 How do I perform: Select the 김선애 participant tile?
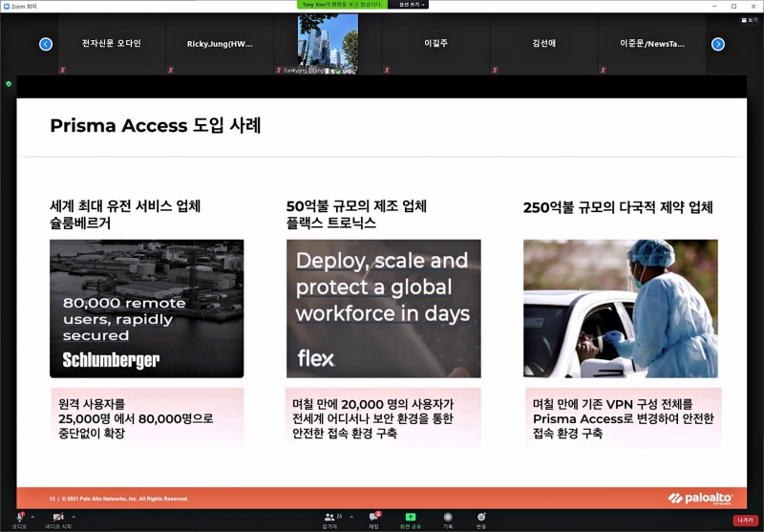click(543, 44)
